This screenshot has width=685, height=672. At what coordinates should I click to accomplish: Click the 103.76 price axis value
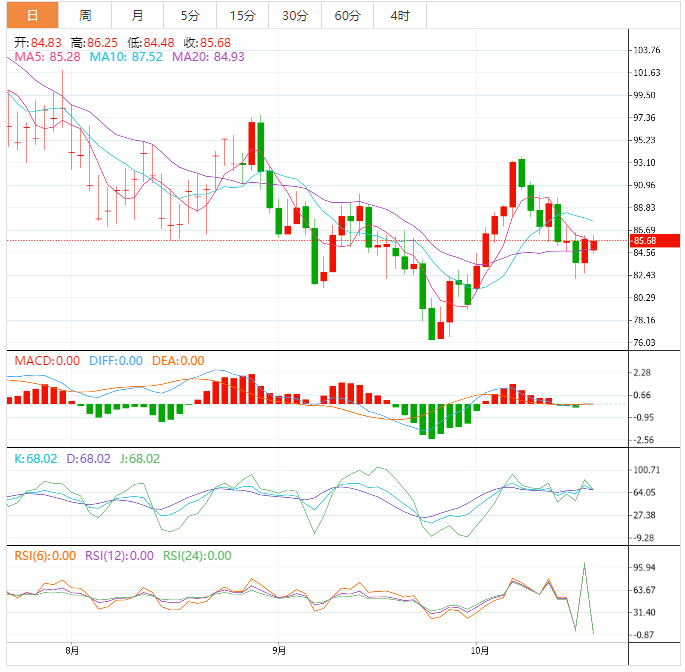(647, 50)
